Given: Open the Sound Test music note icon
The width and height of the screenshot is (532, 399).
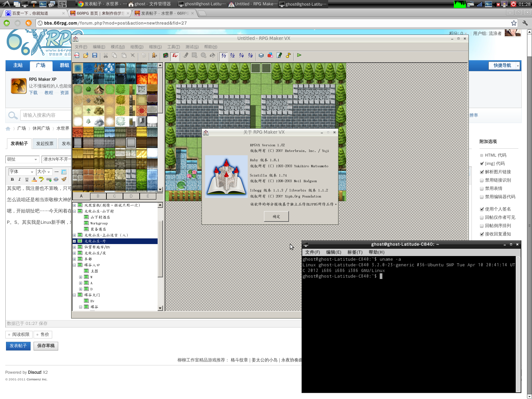Looking at the screenshot, I should [x=288, y=56].
